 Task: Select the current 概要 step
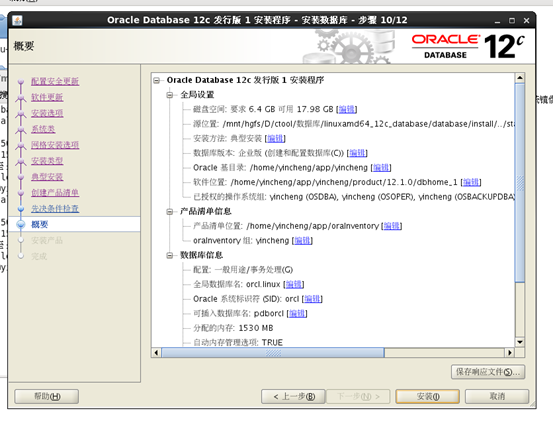tap(40, 225)
